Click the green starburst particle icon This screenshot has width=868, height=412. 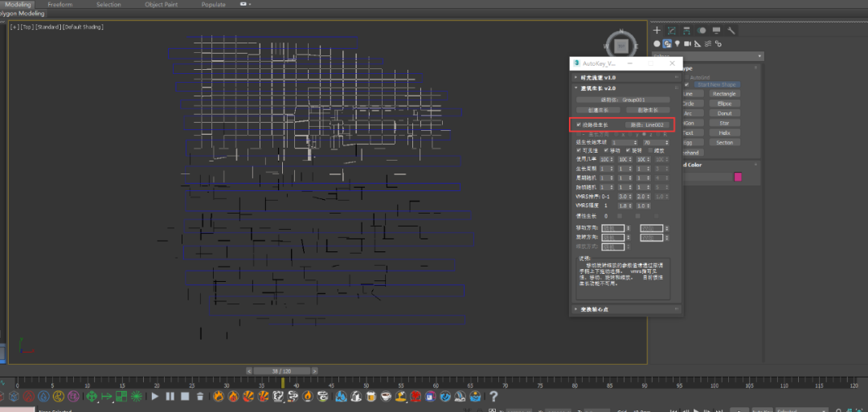136,396
